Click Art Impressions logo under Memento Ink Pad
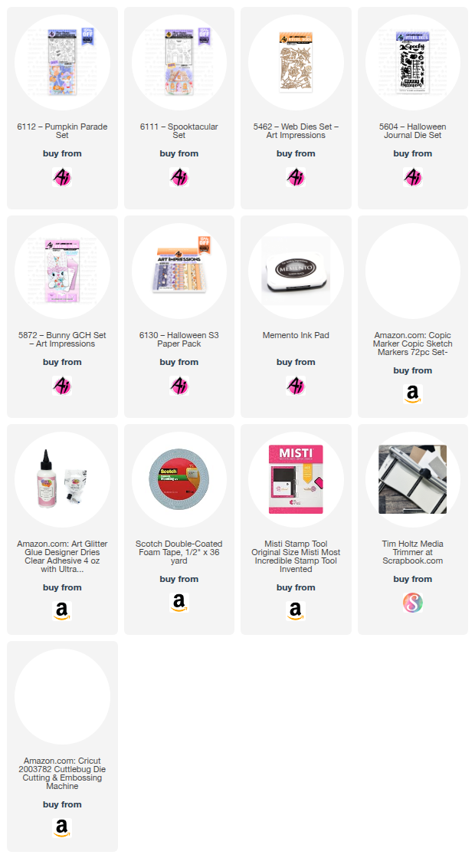The height and width of the screenshot is (868, 475). pyautogui.click(x=296, y=385)
